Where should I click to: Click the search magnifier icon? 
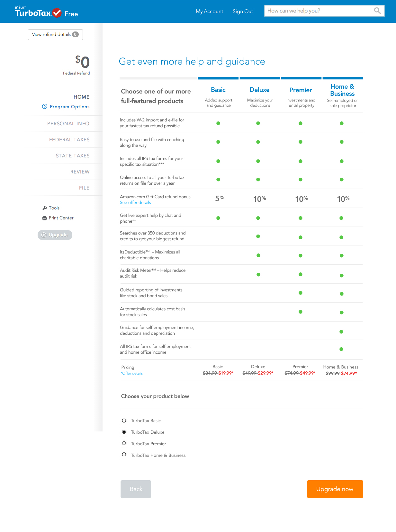377,11
